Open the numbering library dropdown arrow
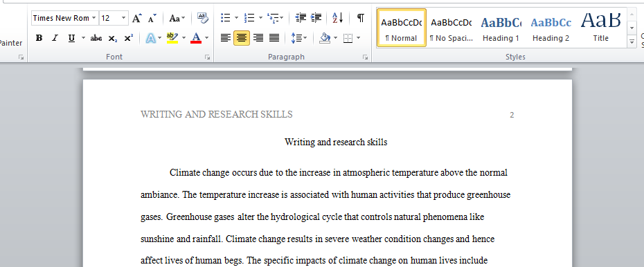The width and height of the screenshot is (644, 267). point(260,17)
